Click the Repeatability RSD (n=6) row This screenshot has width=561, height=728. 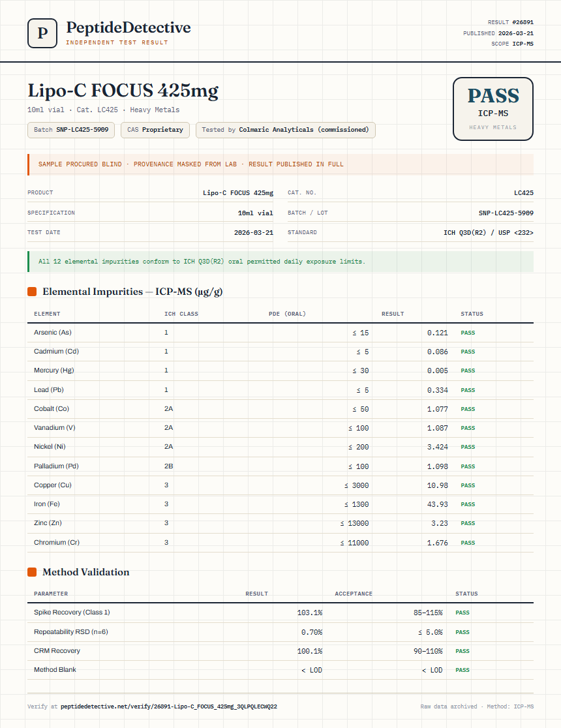280,632
